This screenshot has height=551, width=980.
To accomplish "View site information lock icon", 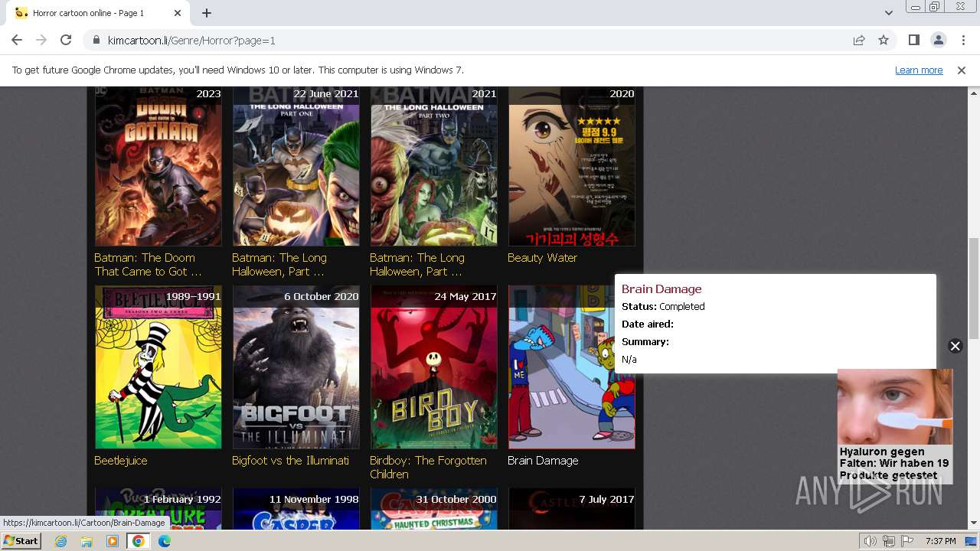I will (x=96, y=41).
